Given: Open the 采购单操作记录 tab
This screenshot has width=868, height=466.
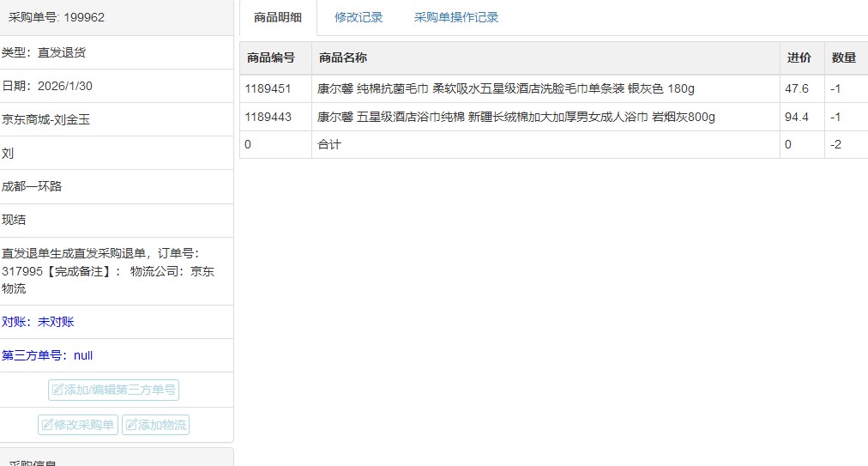Looking at the screenshot, I should [455, 17].
